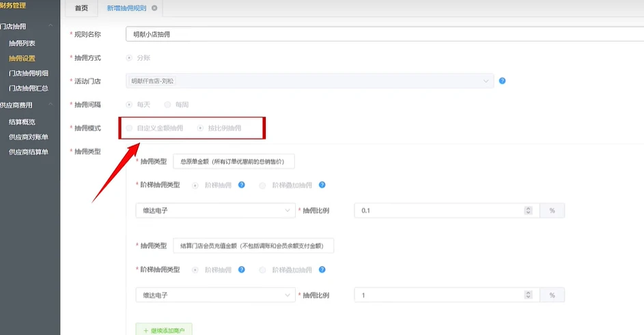Viewport: 644px width, 335px height.
Task: Click help icon next to second 阶梯抽佣
Action: pyautogui.click(x=242, y=269)
